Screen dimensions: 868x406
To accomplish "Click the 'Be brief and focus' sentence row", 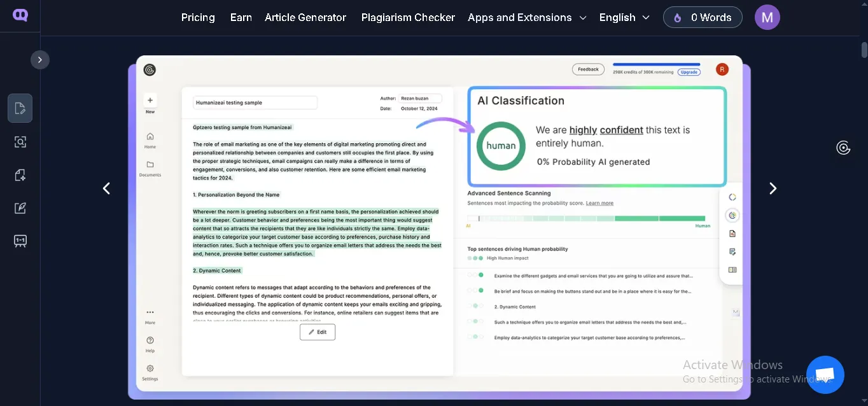I will [x=580, y=291].
